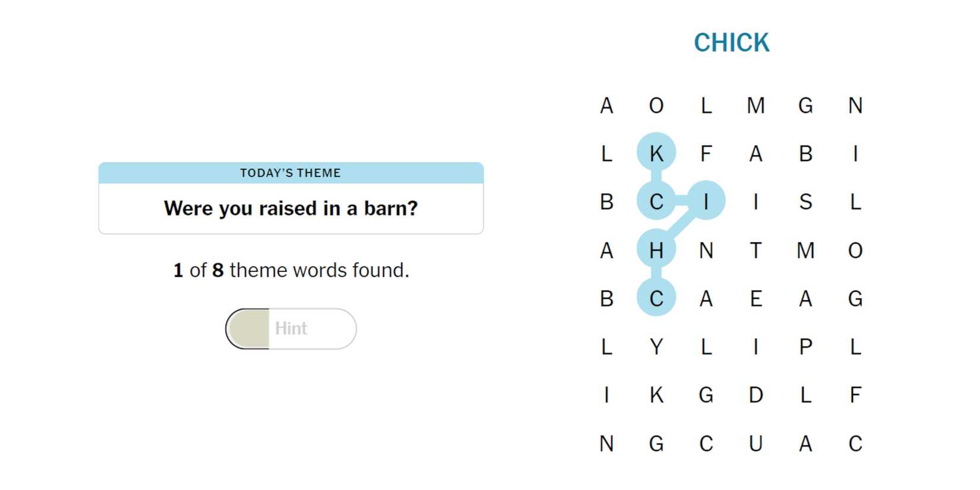
Task: Choose the letter U in the grid
Action: coord(755,444)
